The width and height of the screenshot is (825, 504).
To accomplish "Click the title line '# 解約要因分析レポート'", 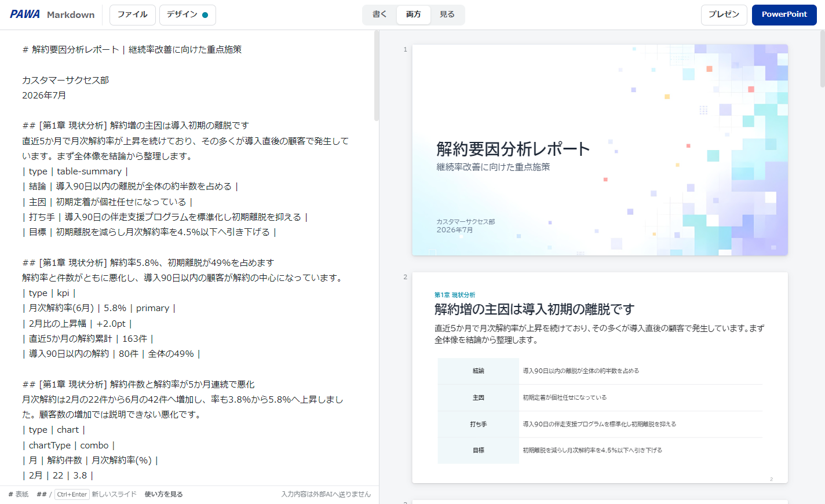I will pos(132,50).
